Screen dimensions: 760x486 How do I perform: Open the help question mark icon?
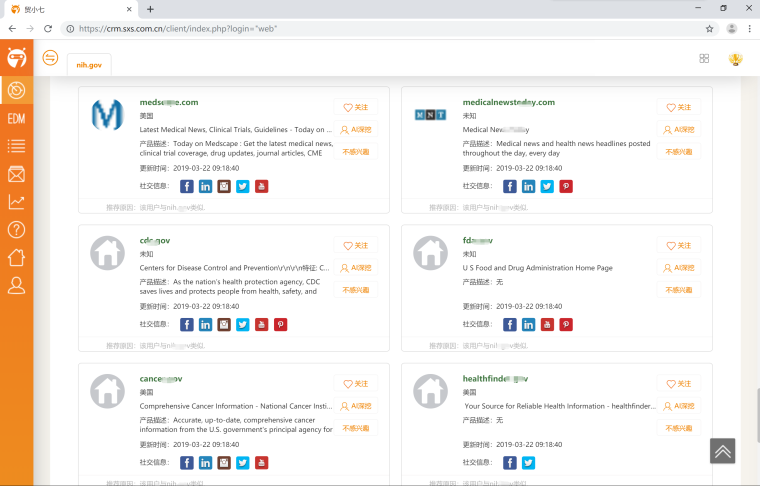pyautogui.click(x=16, y=230)
